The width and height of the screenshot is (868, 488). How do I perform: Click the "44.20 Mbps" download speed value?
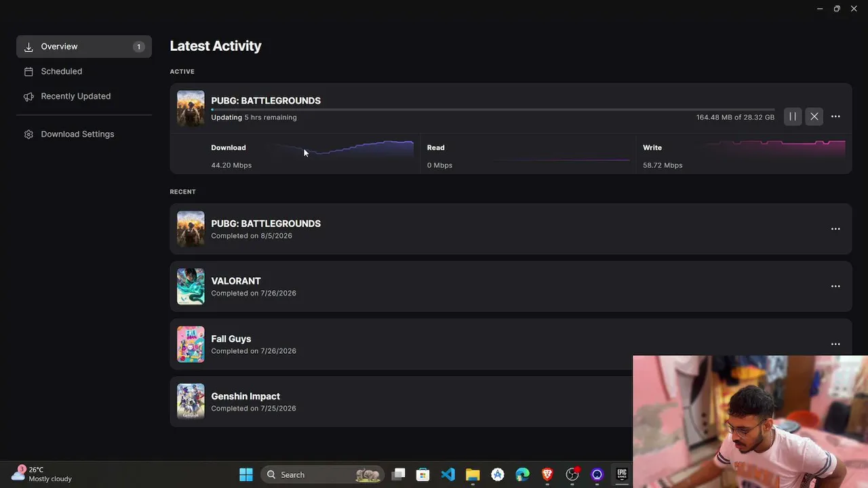coord(231,165)
